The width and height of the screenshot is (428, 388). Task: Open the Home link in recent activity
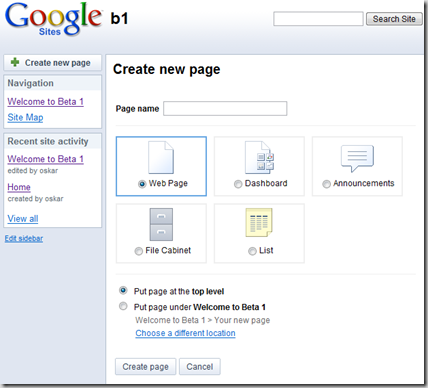point(19,187)
